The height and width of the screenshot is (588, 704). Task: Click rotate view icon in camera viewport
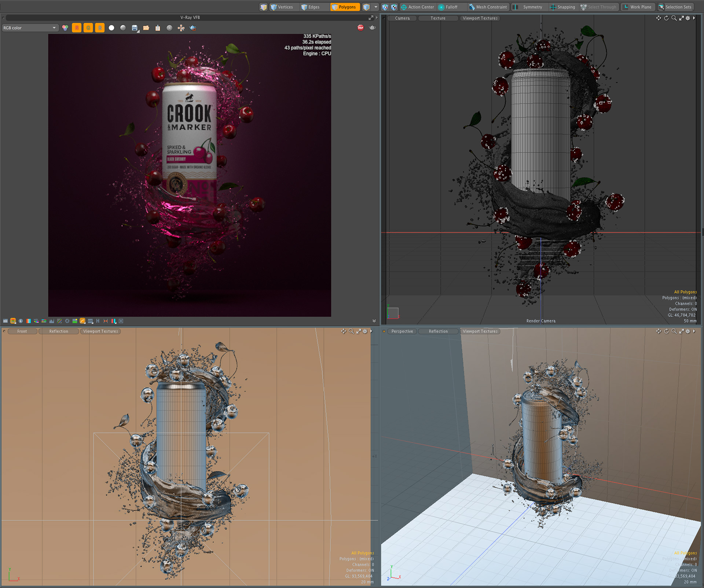(666, 18)
